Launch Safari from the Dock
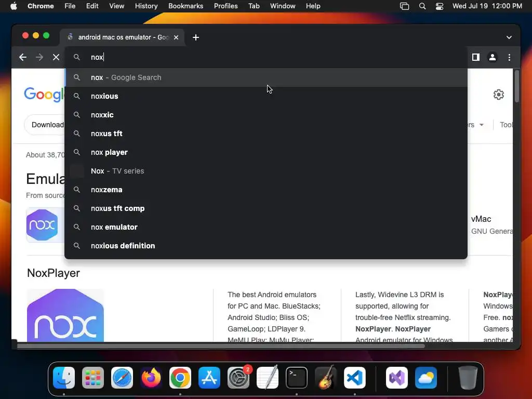The height and width of the screenshot is (399, 532). click(122, 378)
